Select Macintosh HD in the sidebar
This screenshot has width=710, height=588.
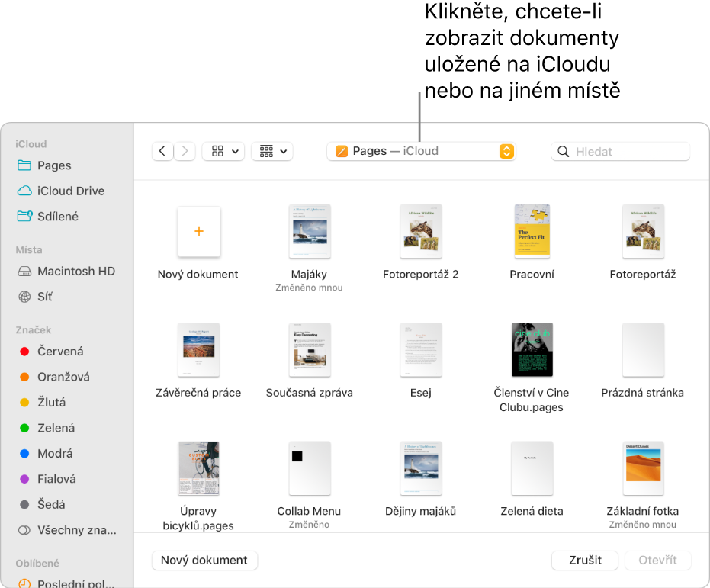click(x=66, y=272)
